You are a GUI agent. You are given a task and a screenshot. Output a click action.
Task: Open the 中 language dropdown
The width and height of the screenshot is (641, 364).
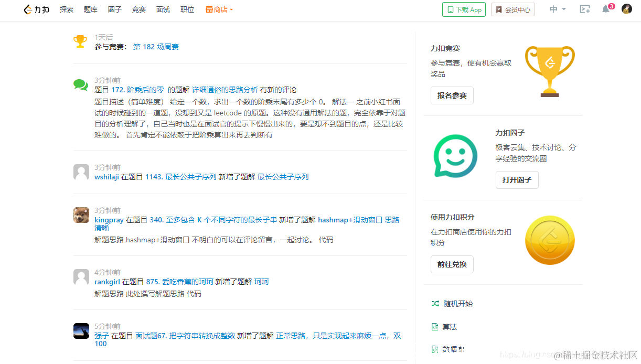click(558, 9)
